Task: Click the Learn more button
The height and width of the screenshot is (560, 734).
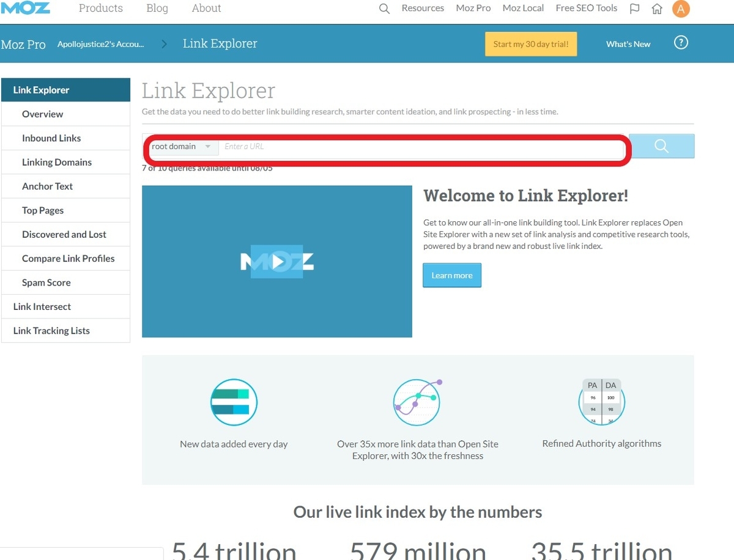Action: point(452,275)
